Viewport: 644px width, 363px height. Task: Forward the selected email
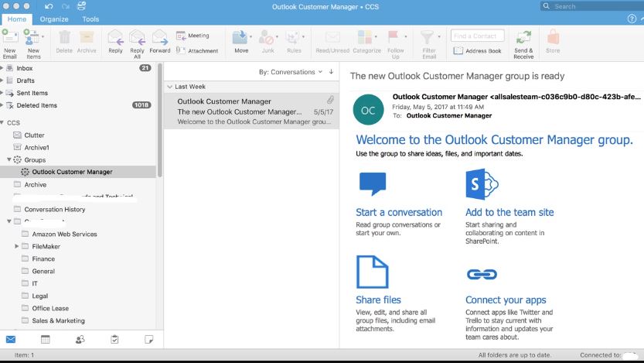(x=160, y=42)
